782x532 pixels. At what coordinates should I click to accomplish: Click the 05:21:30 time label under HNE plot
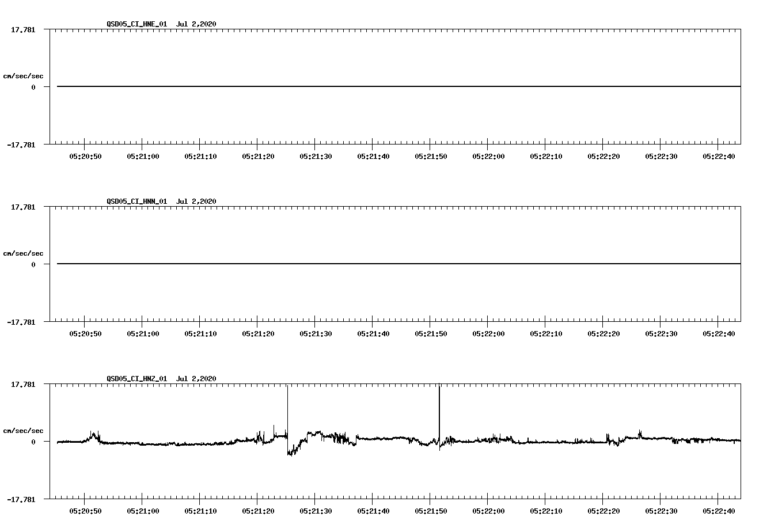pos(316,157)
